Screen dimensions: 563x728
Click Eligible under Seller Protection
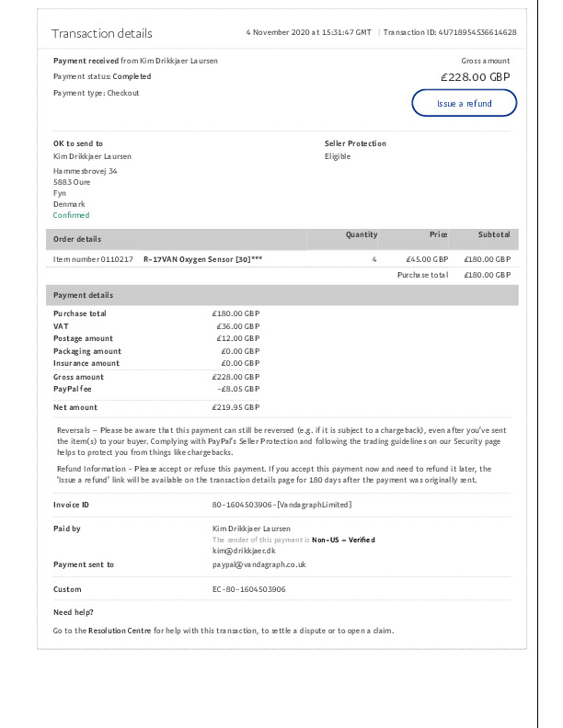click(x=338, y=156)
